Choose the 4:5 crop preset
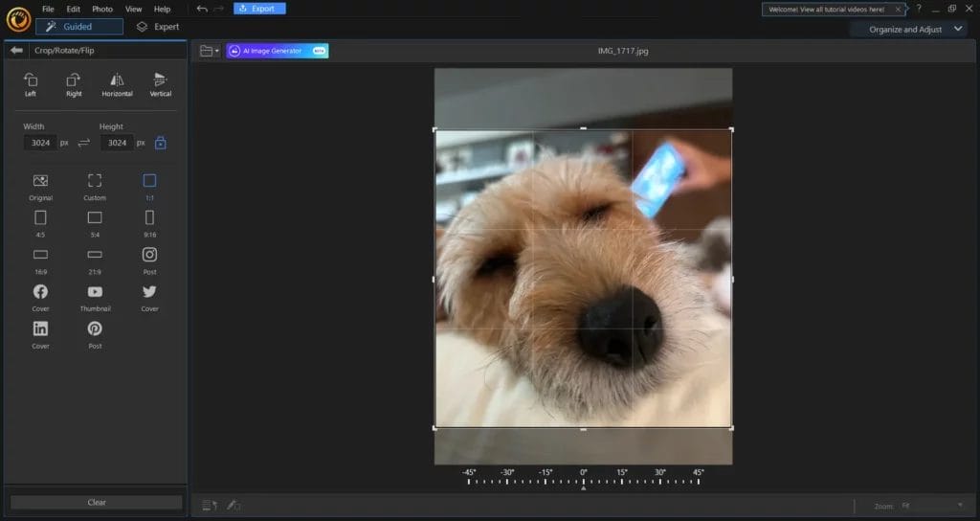Screen dimensions: 980x521 pos(40,224)
